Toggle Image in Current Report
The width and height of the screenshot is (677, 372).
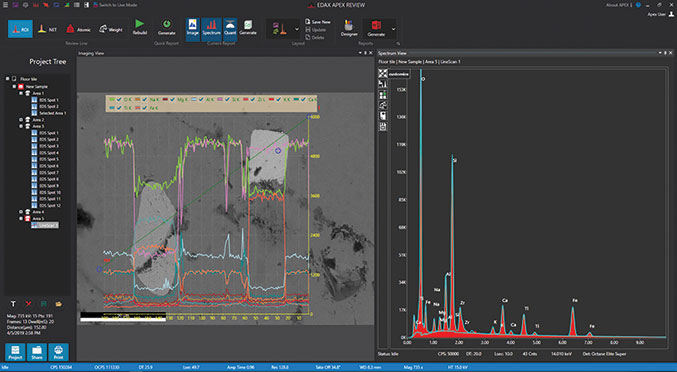click(x=193, y=29)
